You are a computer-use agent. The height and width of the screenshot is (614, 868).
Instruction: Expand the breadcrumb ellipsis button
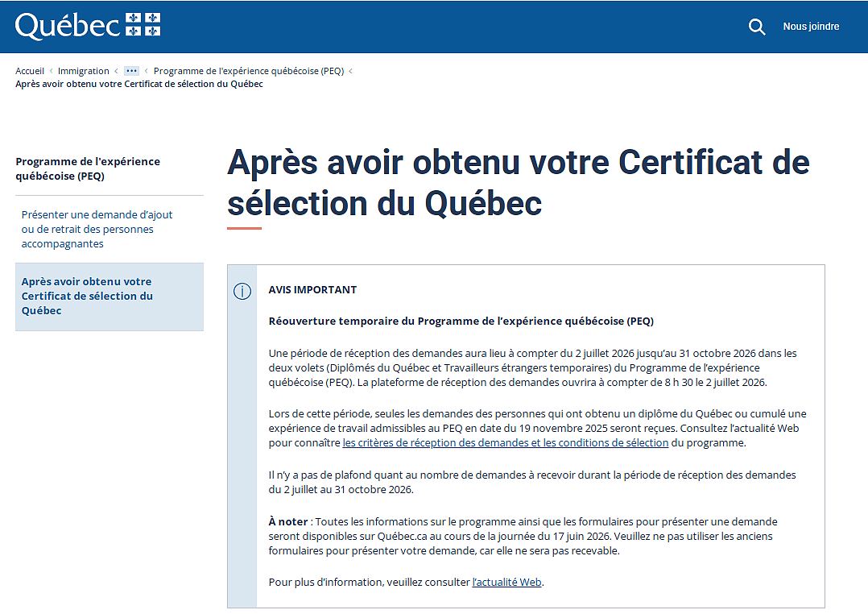click(132, 71)
